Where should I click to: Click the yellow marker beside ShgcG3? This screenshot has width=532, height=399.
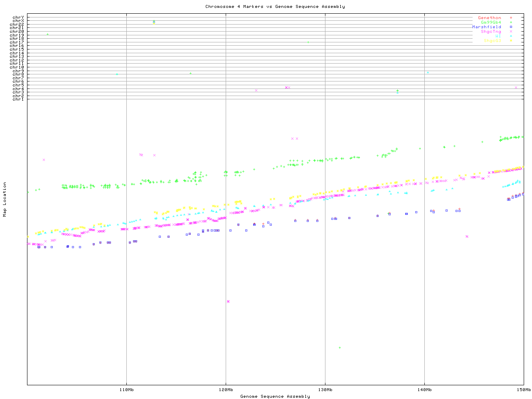point(511,41)
